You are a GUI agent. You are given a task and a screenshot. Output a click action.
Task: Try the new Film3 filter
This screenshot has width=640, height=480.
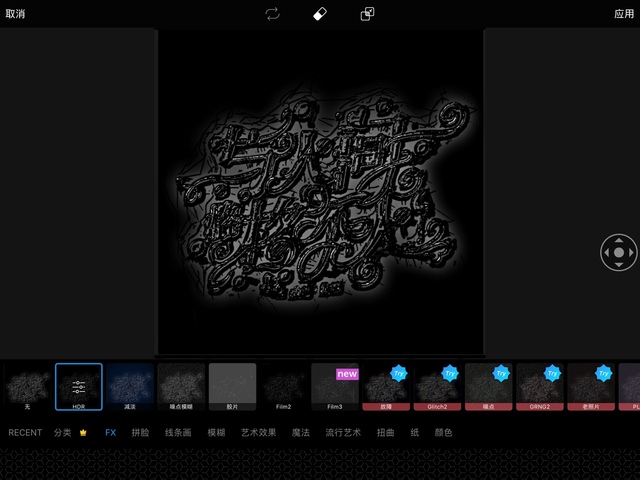tap(334, 386)
